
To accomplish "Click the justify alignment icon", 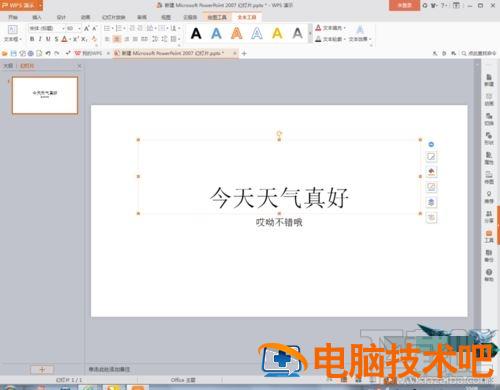I will pos(135,39).
